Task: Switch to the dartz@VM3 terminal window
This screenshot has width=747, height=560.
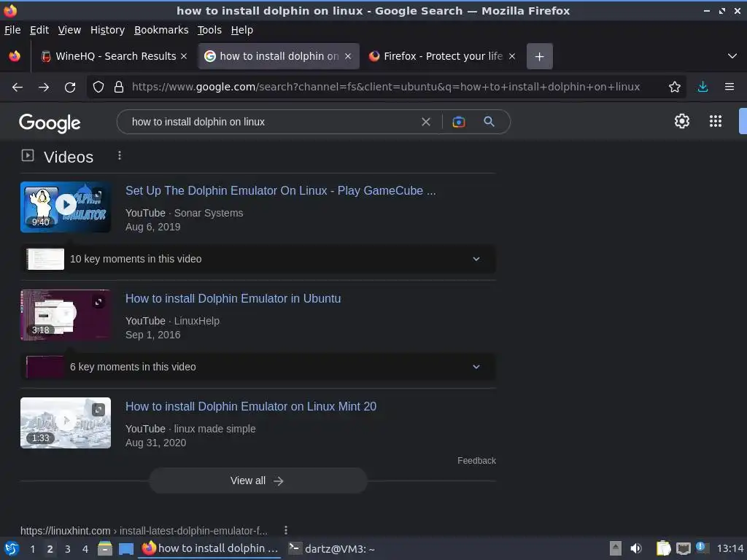Action: coord(332,548)
